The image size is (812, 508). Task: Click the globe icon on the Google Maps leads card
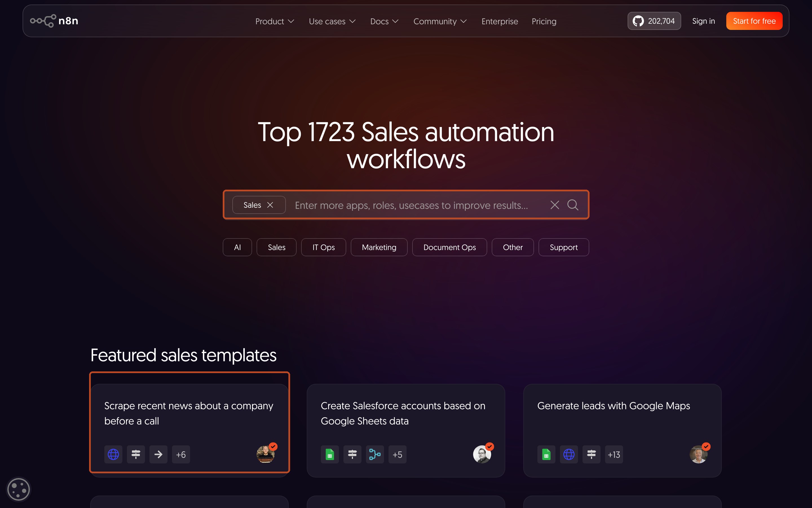click(569, 454)
